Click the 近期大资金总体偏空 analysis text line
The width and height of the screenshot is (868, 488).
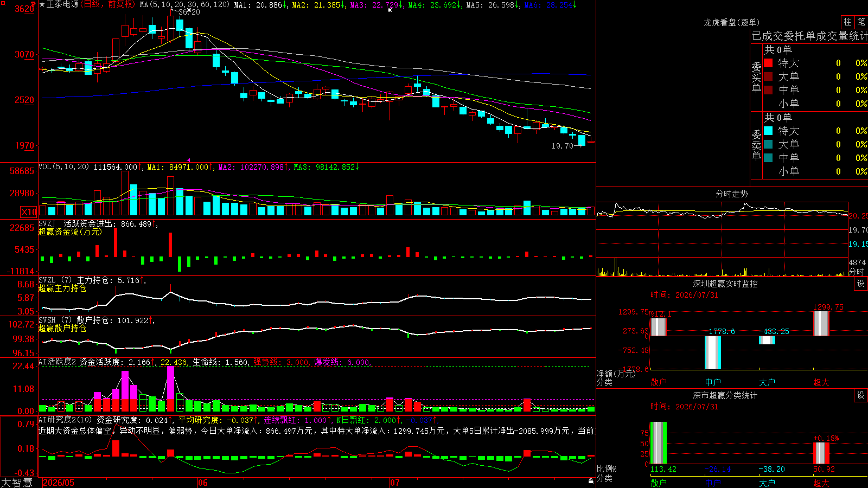coord(317,431)
